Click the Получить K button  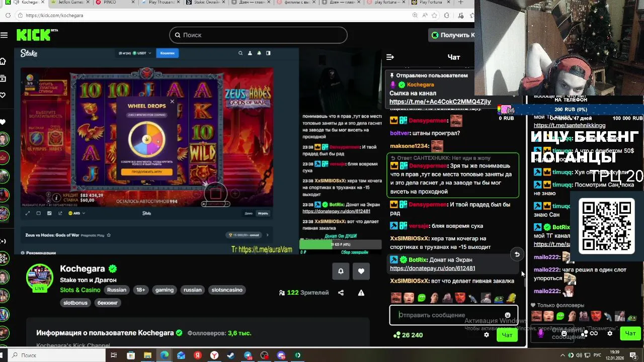451,35
